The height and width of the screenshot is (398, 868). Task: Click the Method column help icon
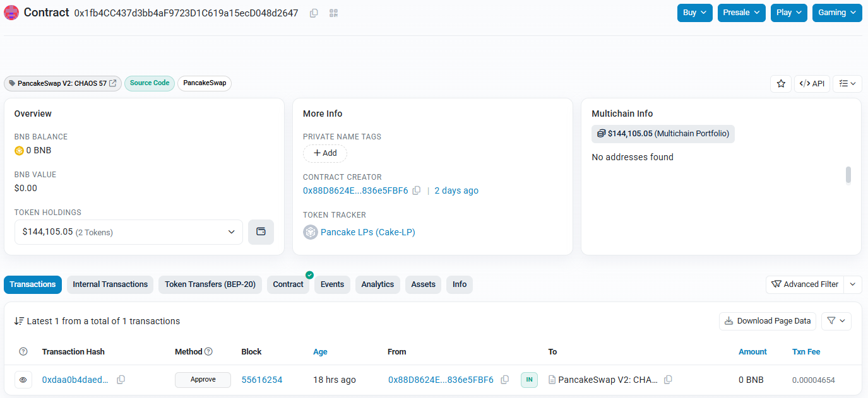(x=208, y=352)
